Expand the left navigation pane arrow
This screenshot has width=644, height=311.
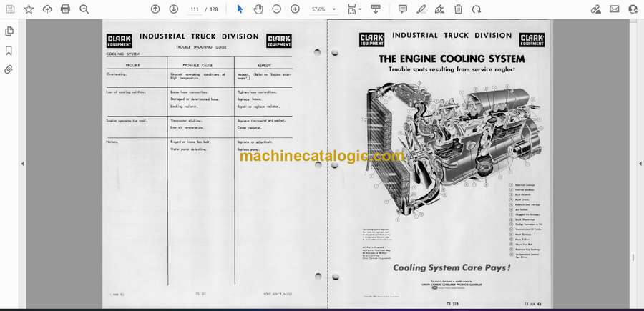point(23,164)
